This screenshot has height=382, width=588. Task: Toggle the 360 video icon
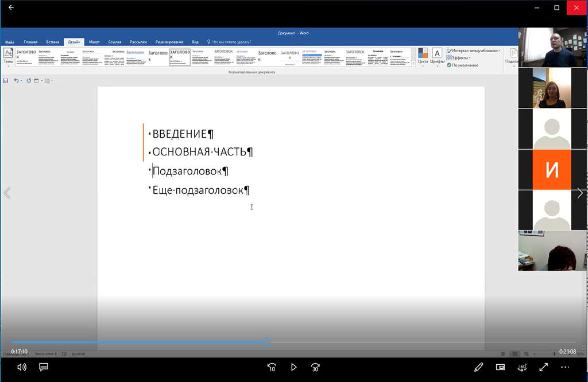[x=522, y=368]
